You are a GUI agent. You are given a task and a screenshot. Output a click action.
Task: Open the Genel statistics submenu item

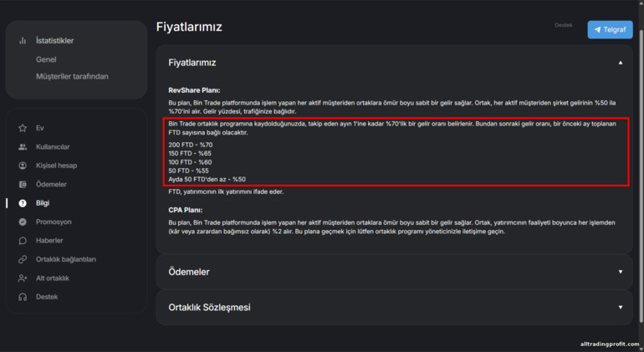46,59
